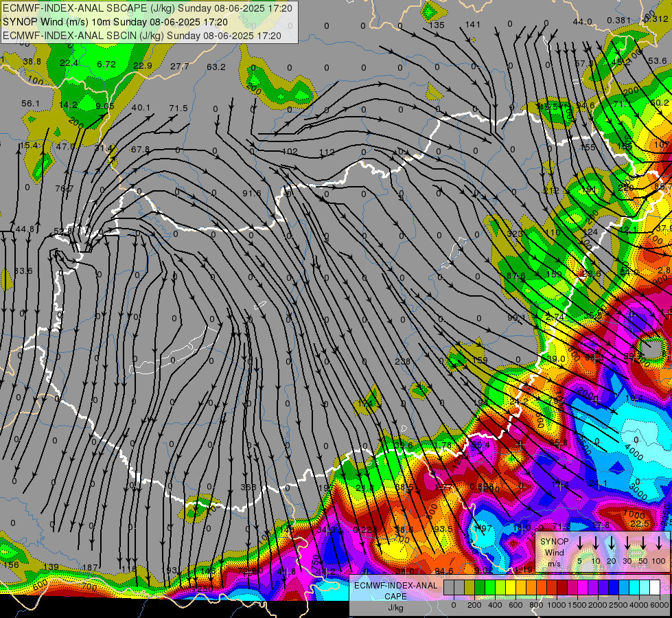The height and width of the screenshot is (618, 672).
Task: Click the 39.0 value on the map
Action: 556,358
